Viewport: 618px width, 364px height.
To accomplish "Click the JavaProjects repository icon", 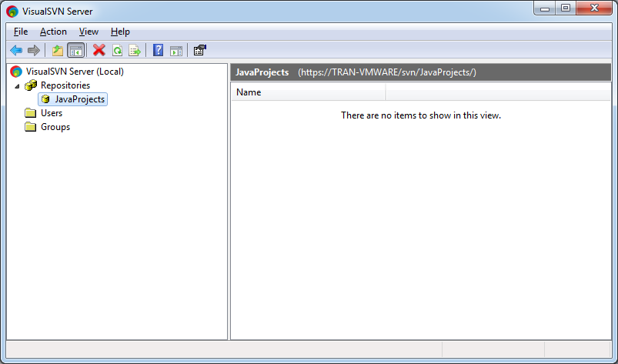I will tap(45, 99).
